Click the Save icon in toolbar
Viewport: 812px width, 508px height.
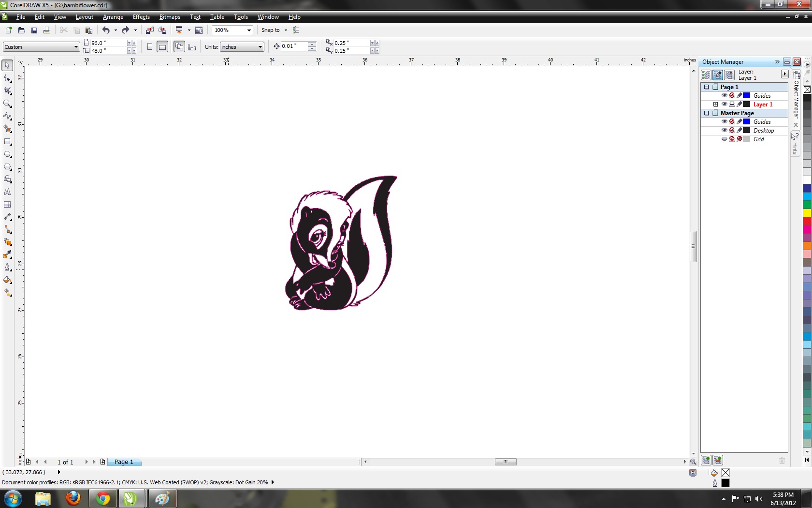(34, 30)
